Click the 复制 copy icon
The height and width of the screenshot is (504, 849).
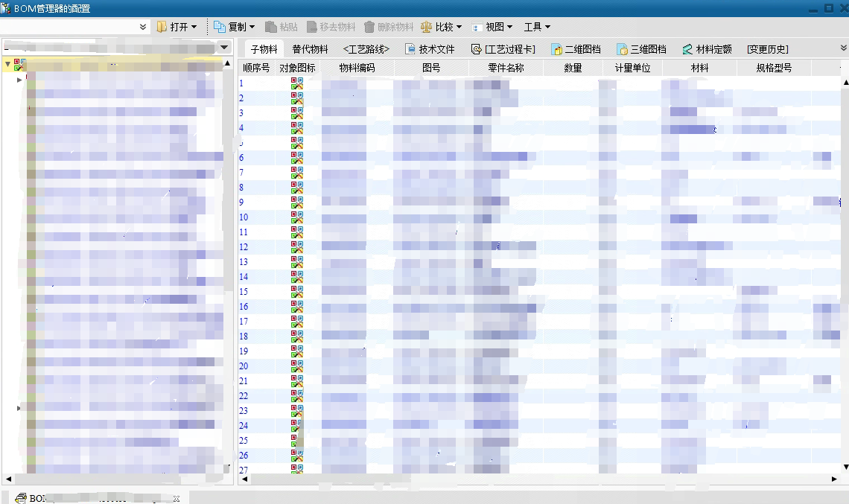point(219,27)
